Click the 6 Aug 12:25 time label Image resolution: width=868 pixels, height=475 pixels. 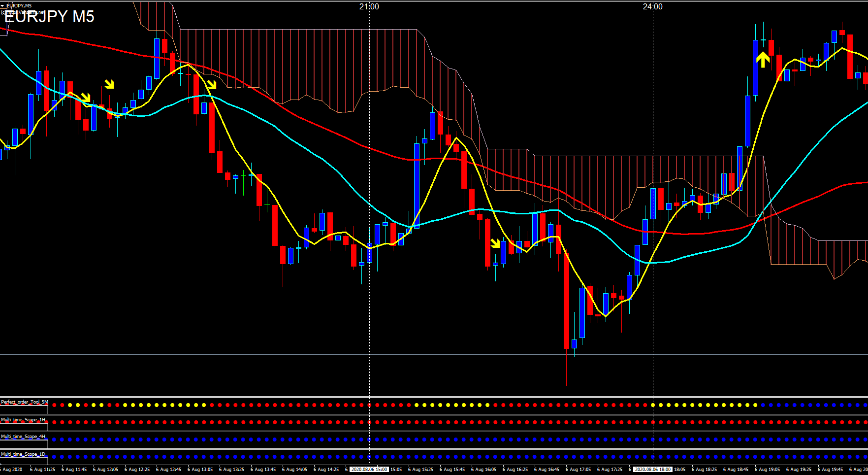[137, 470]
